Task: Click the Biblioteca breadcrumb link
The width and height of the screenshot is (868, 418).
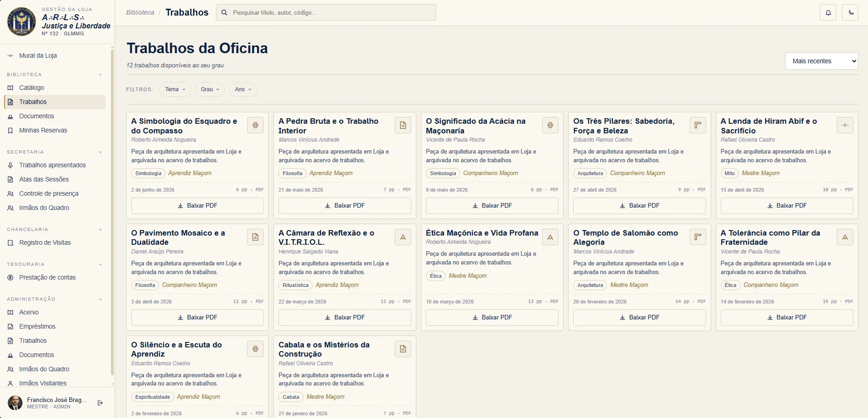Action: click(x=140, y=12)
